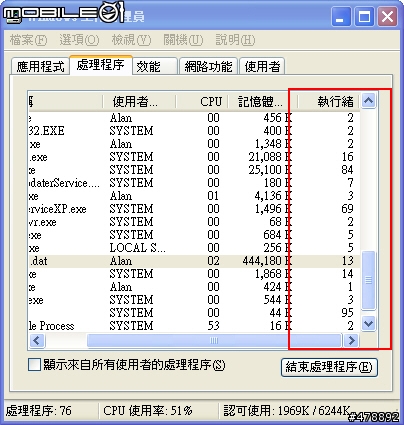Click the 21,088 K memory value
The image size is (404, 425).
270,157
